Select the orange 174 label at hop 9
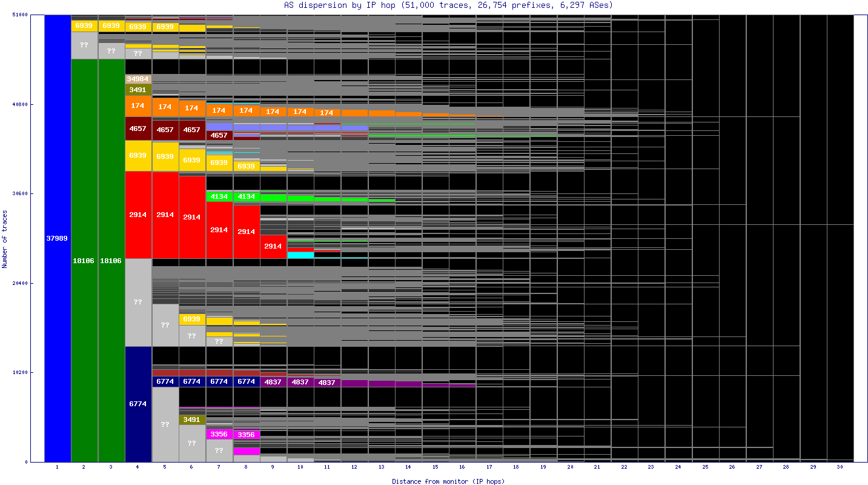This screenshot has height=485, width=868. tap(273, 112)
